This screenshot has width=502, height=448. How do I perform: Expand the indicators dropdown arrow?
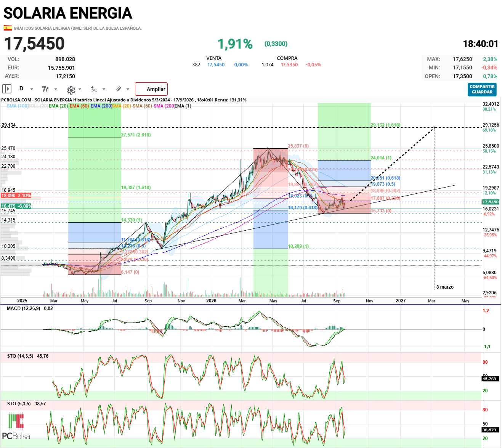click(104, 89)
